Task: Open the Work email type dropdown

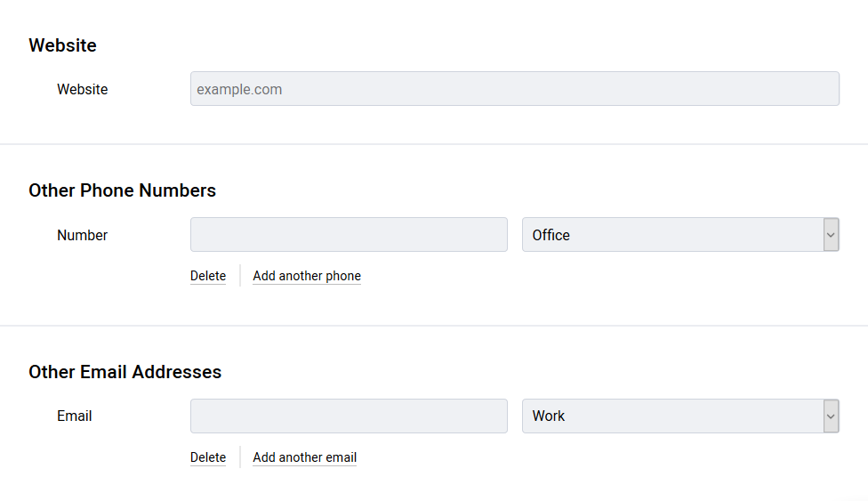Action: pos(680,416)
